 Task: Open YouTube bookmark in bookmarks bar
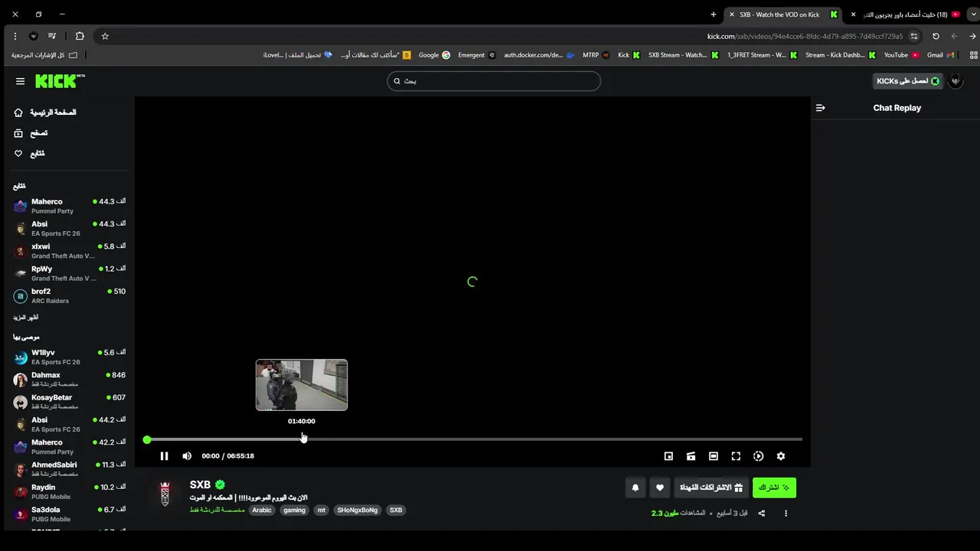(x=901, y=55)
